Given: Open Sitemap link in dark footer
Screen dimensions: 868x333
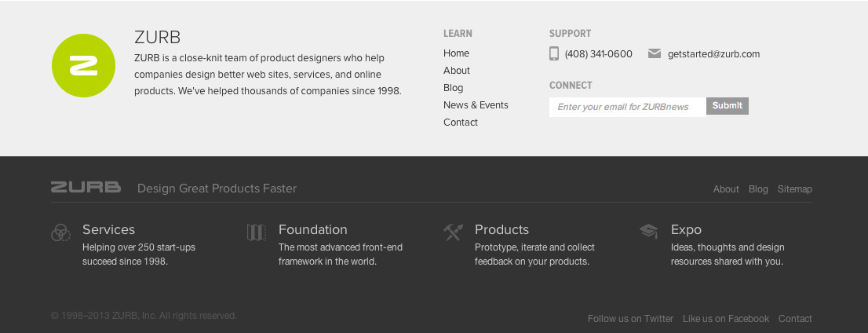Looking at the screenshot, I should tap(795, 189).
